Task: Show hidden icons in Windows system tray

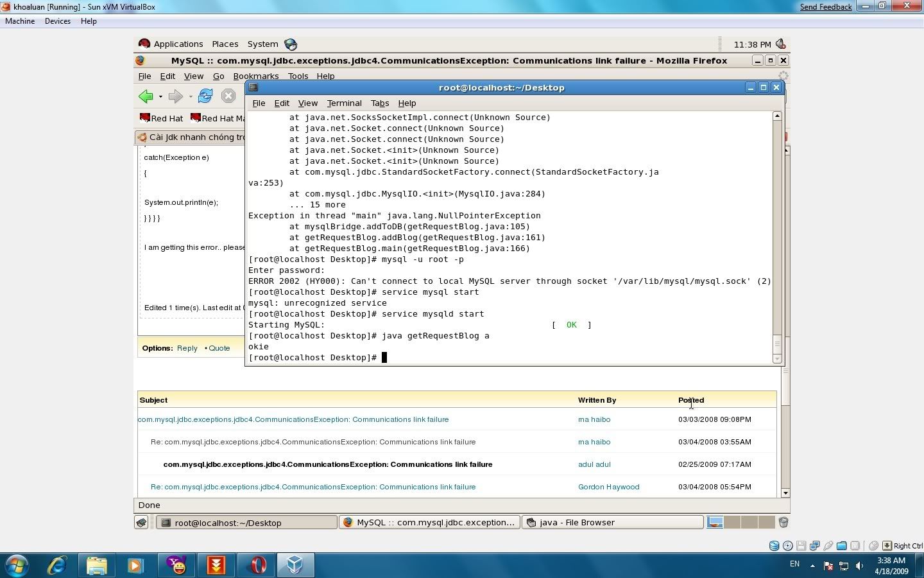Action: [812, 566]
